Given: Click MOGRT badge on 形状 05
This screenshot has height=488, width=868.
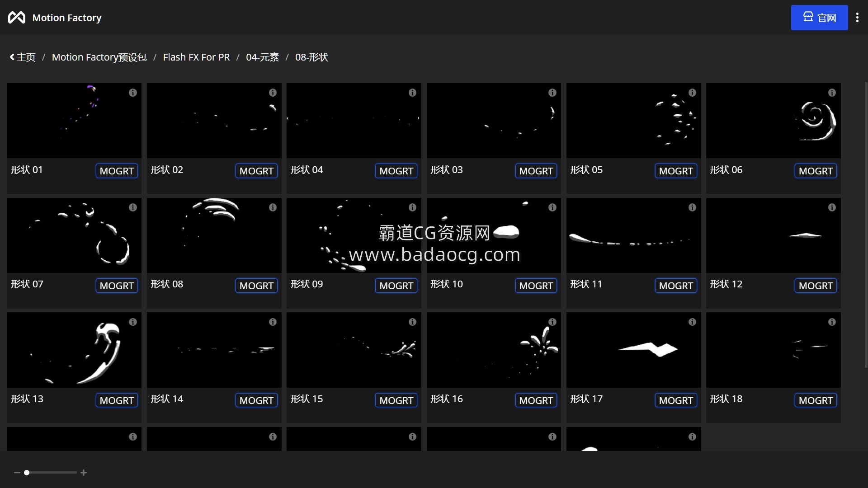Looking at the screenshot, I should point(676,171).
